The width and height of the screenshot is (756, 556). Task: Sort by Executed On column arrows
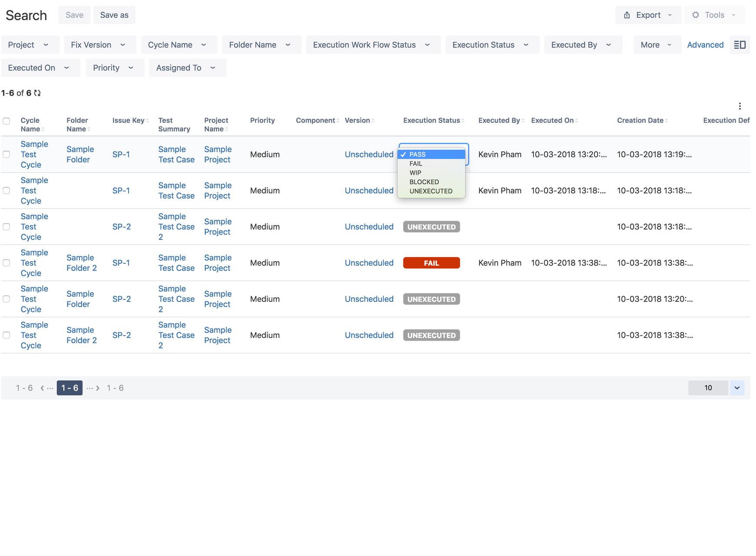(x=577, y=121)
